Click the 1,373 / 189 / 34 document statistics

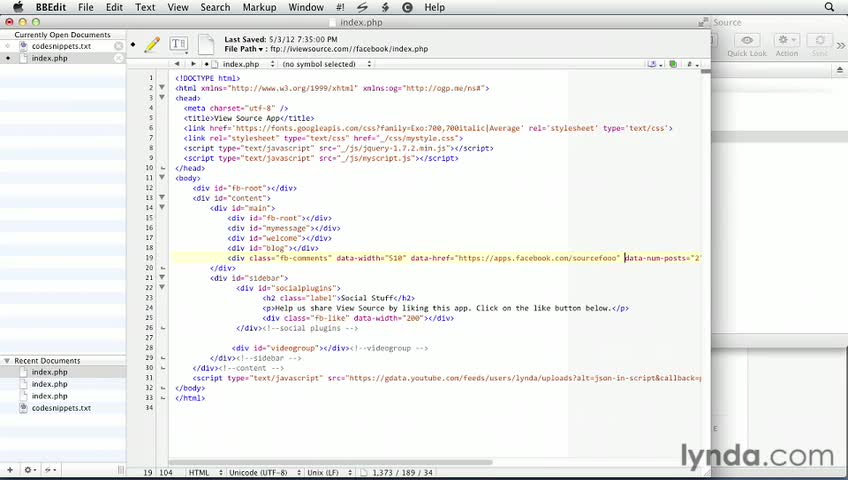point(402,472)
